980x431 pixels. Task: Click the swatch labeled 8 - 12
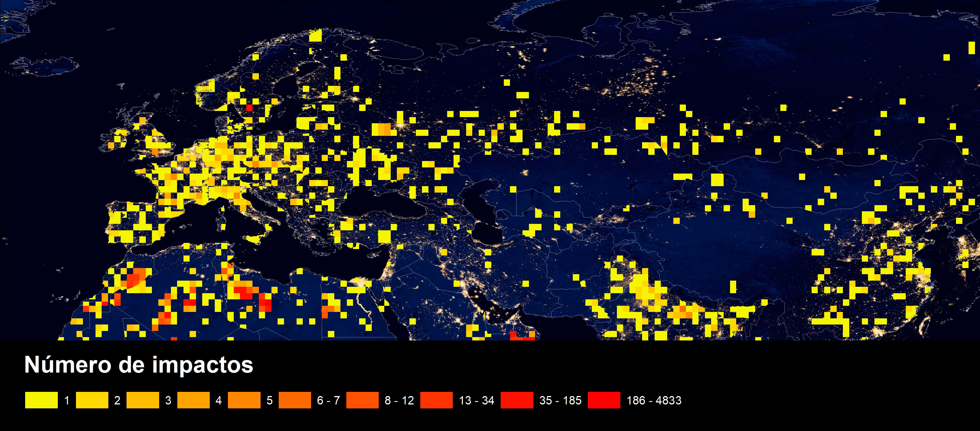tap(362, 400)
